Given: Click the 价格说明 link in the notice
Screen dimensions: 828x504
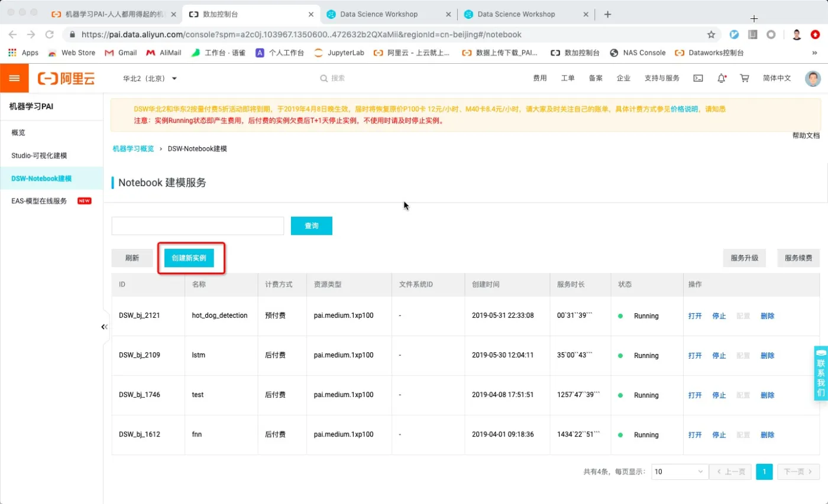Looking at the screenshot, I should 684,109.
